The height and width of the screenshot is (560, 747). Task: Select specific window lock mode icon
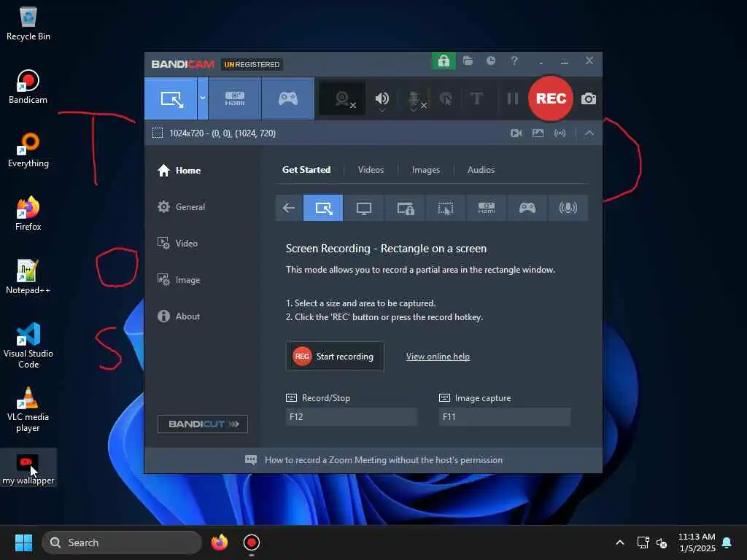click(x=405, y=208)
